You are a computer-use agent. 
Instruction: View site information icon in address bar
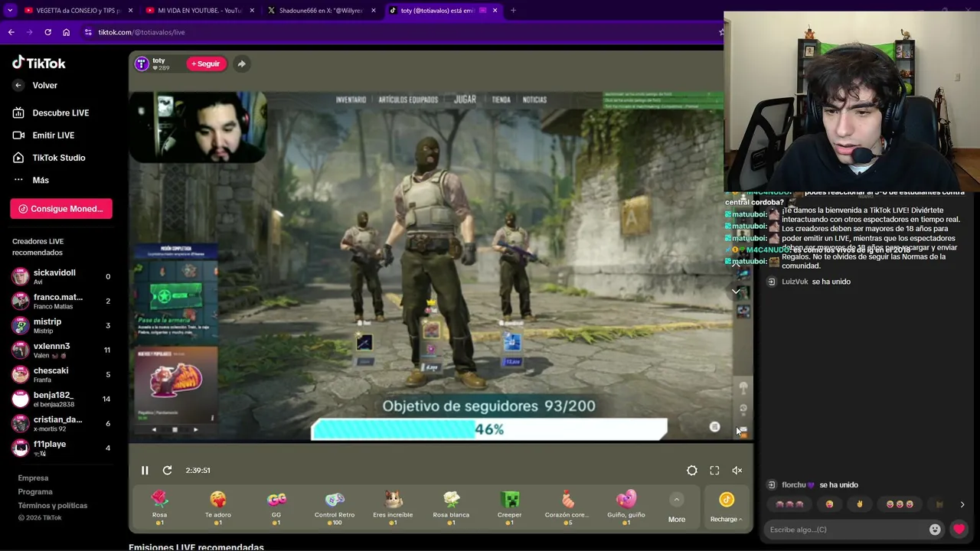88,32
